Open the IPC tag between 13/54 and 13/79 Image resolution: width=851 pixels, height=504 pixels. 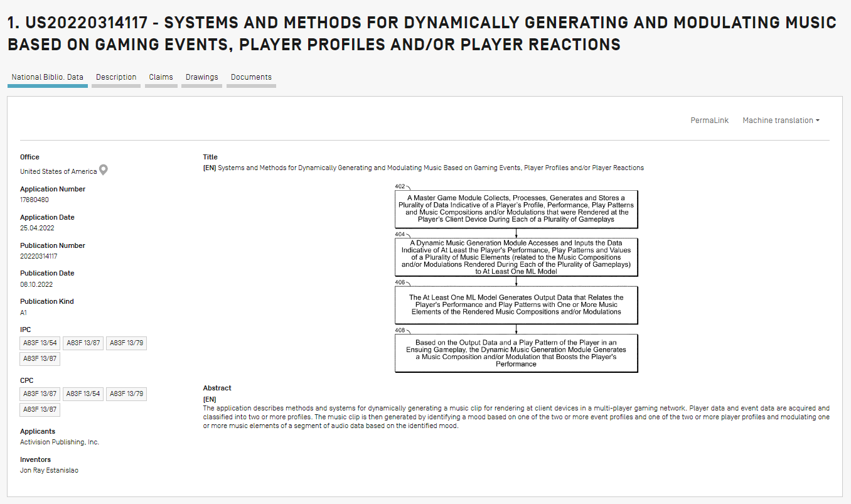[x=83, y=343]
